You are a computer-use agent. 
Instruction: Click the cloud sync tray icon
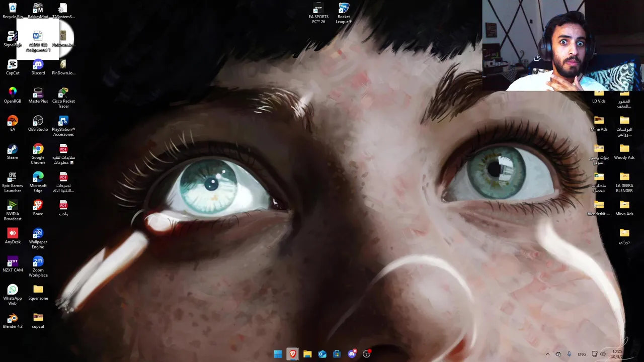558,354
